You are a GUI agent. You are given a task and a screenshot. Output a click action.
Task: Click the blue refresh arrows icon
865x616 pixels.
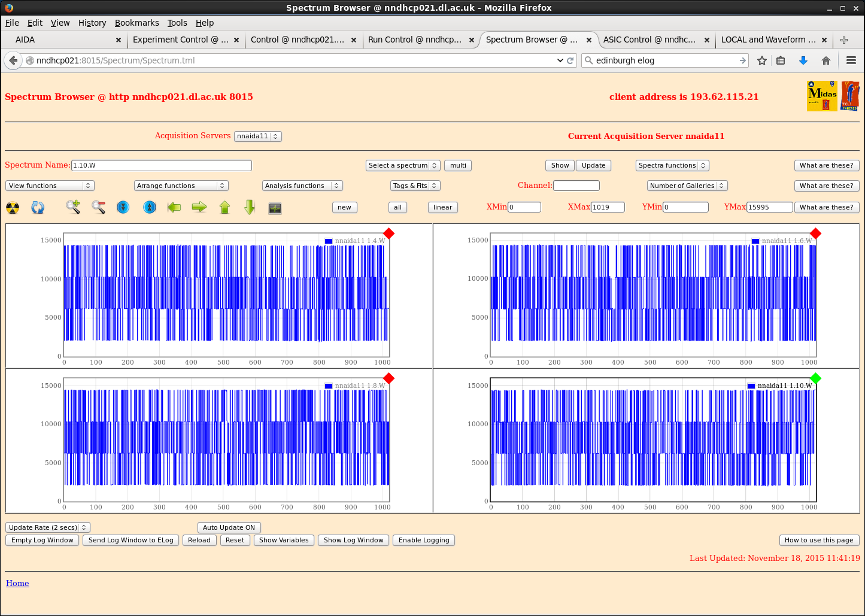38,208
